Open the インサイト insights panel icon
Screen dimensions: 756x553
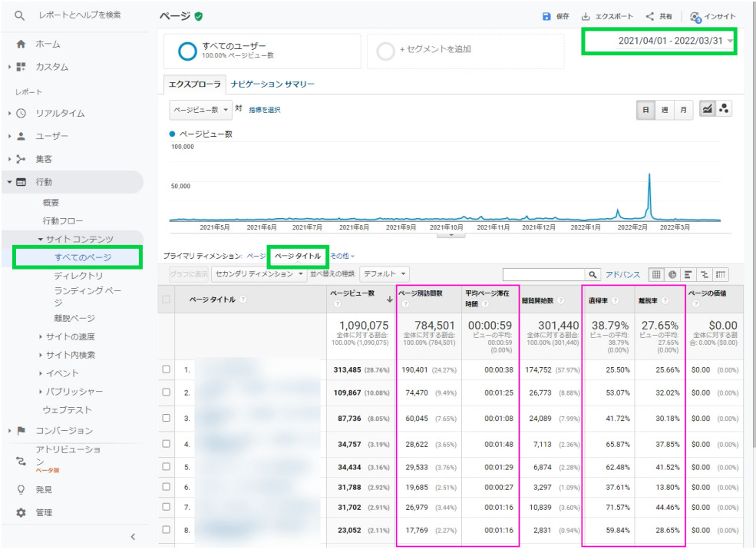[x=695, y=16]
